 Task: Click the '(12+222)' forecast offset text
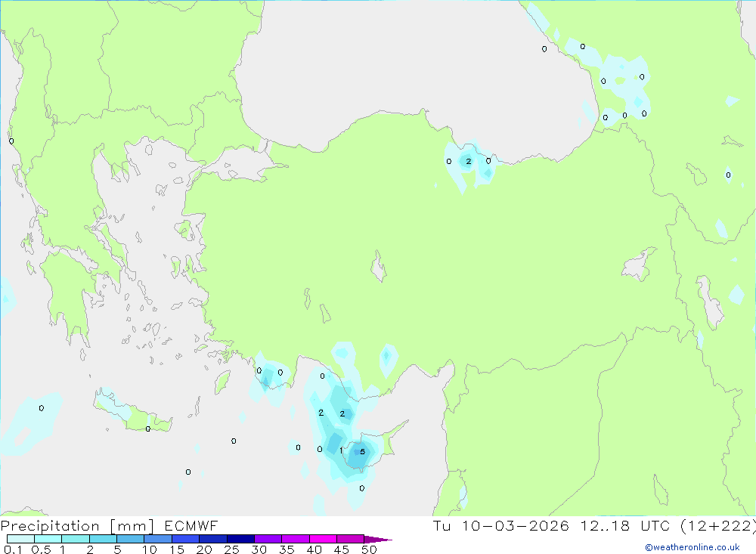[x=718, y=526]
